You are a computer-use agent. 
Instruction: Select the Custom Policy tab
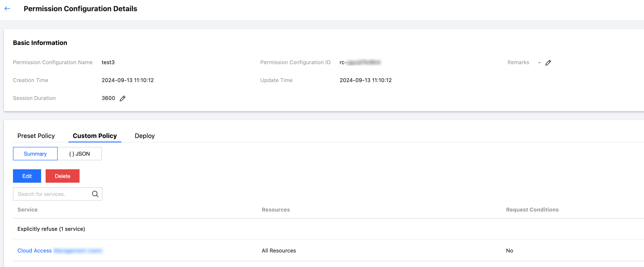[95, 136]
